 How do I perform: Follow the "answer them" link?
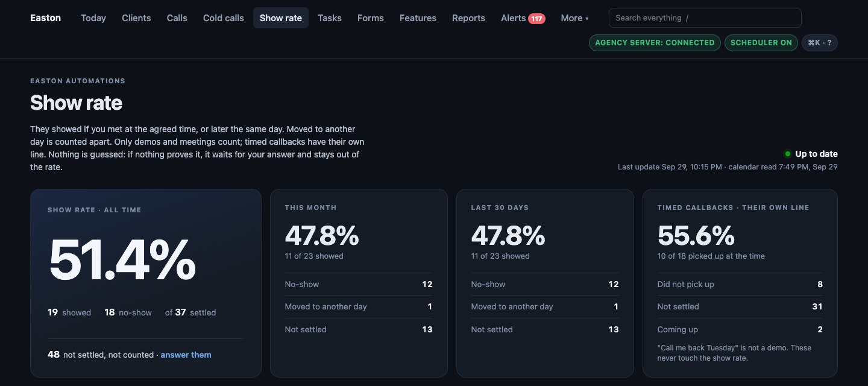(186, 355)
